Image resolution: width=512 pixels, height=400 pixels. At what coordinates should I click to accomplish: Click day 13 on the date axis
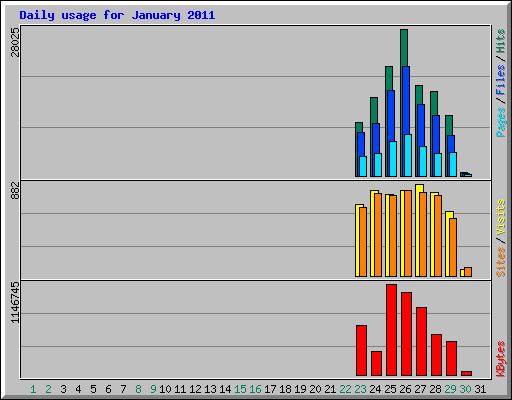click(x=210, y=389)
